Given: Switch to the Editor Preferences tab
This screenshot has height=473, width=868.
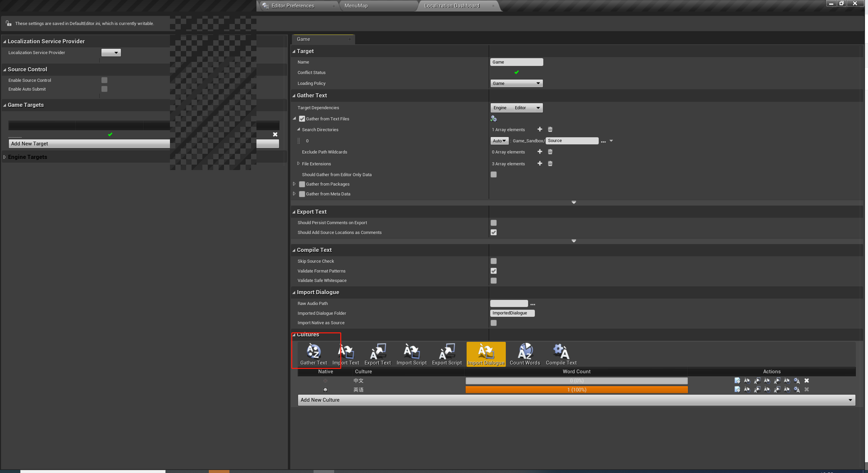Looking at the screenshot, I should click(292, 5).
